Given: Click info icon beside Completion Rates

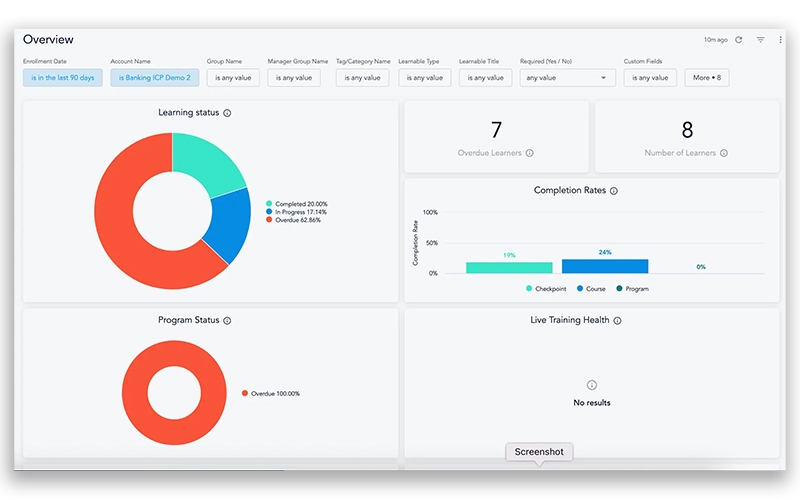Looking at the screenshot, I should [x=614, y=190].
